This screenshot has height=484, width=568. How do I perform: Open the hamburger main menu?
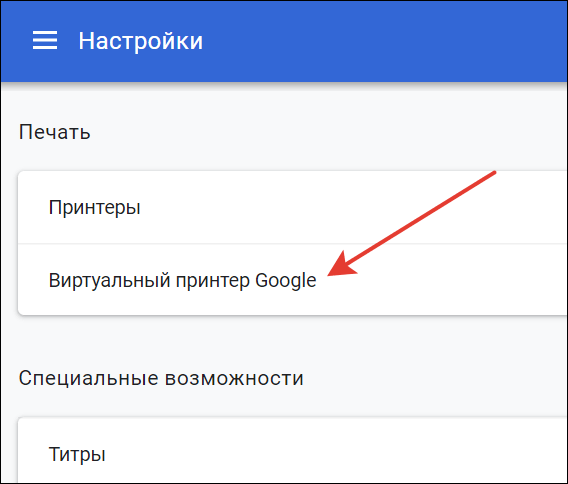[45, 40]
